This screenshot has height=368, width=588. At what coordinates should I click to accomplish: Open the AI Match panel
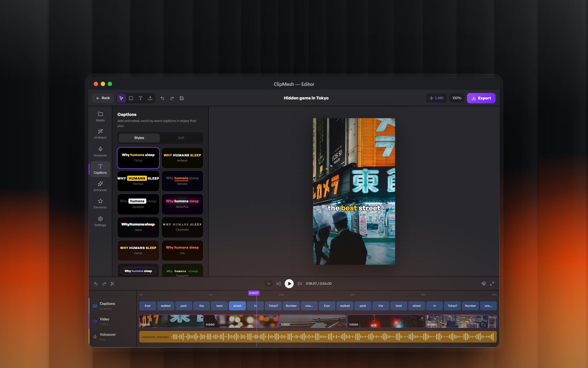100,134
